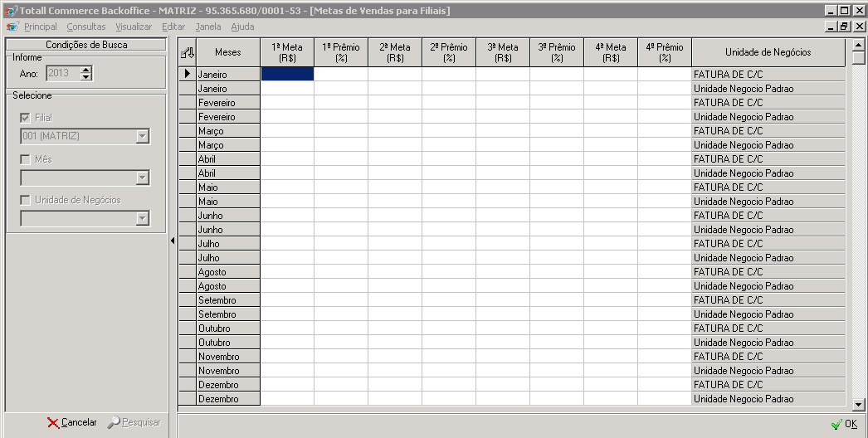Image resolution: width=868 pixels, height=438 pixels.
Task: Click the grid scrollbar up arrow
Action: 859,45
